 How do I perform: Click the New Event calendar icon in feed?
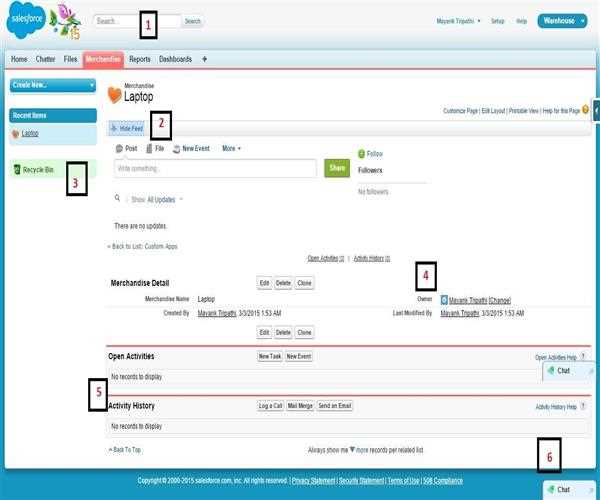click(x=177, y=148)
